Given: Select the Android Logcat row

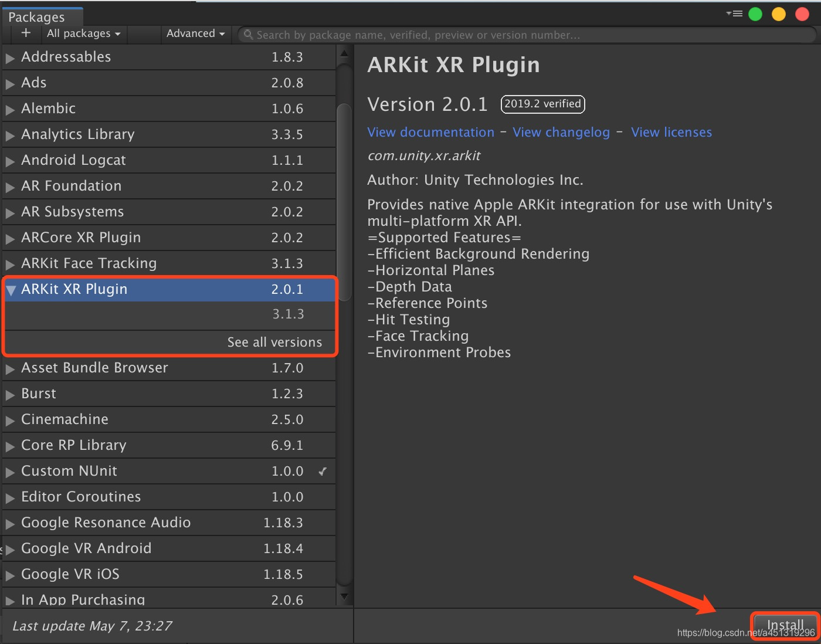Looking at the screenshot, I should 170,160.
